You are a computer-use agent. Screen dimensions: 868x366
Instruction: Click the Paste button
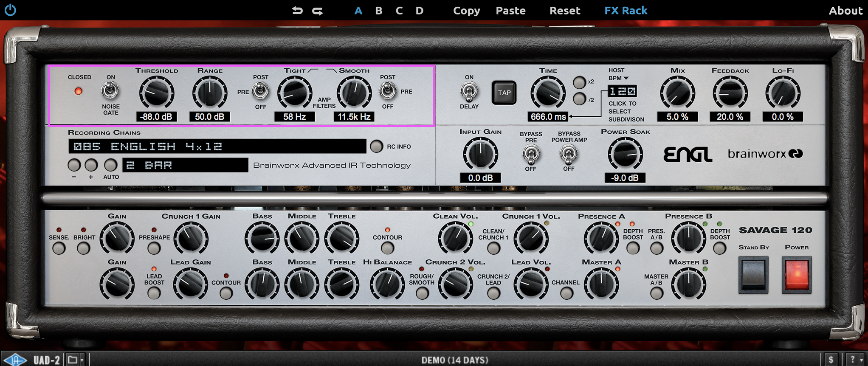[510, 11]
